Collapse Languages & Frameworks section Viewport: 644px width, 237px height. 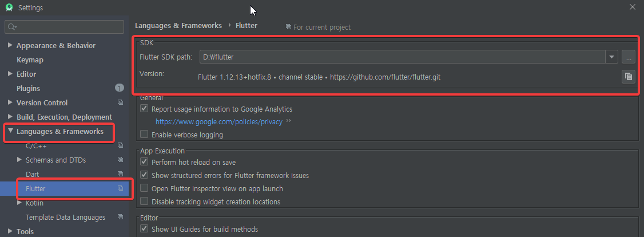(x=10, y=131)
